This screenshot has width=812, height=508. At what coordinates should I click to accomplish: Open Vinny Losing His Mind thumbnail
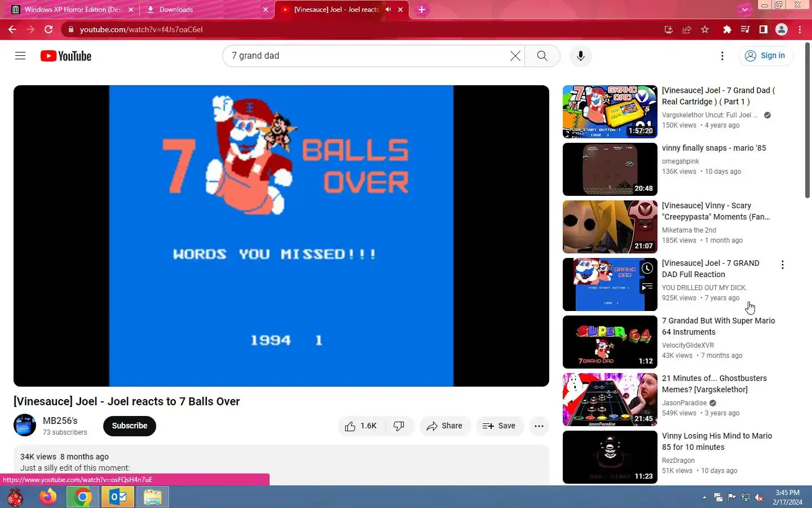[x=610, y=457]
